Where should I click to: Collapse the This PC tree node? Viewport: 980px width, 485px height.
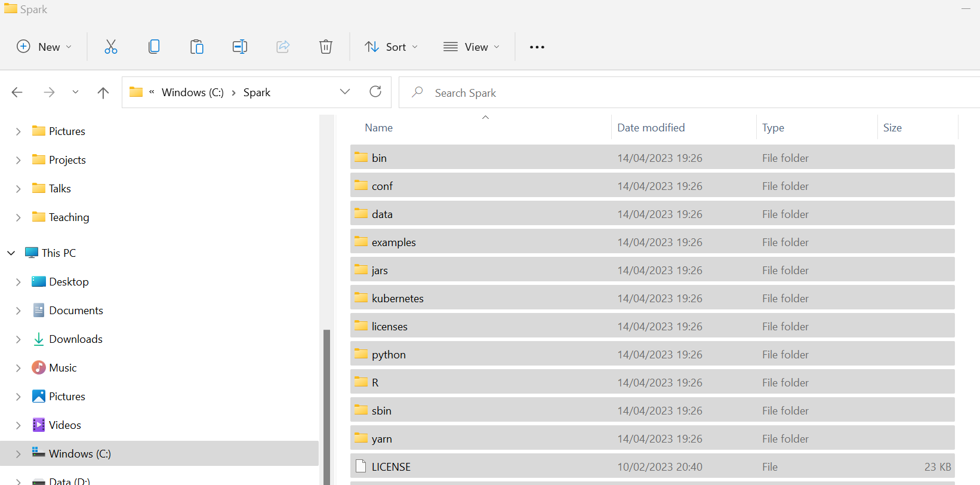tap(11, 253)
